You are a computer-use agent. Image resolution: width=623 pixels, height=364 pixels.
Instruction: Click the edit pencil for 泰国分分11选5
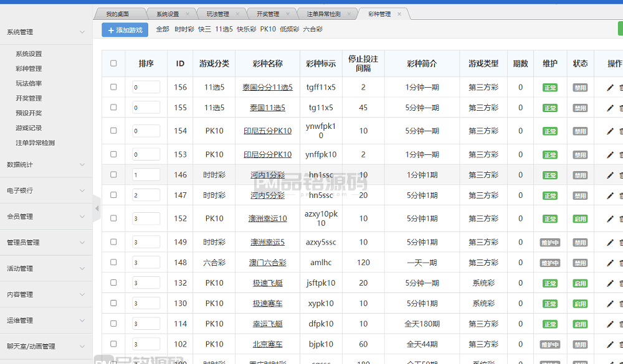pyautogui.click(x=610, y=88)
